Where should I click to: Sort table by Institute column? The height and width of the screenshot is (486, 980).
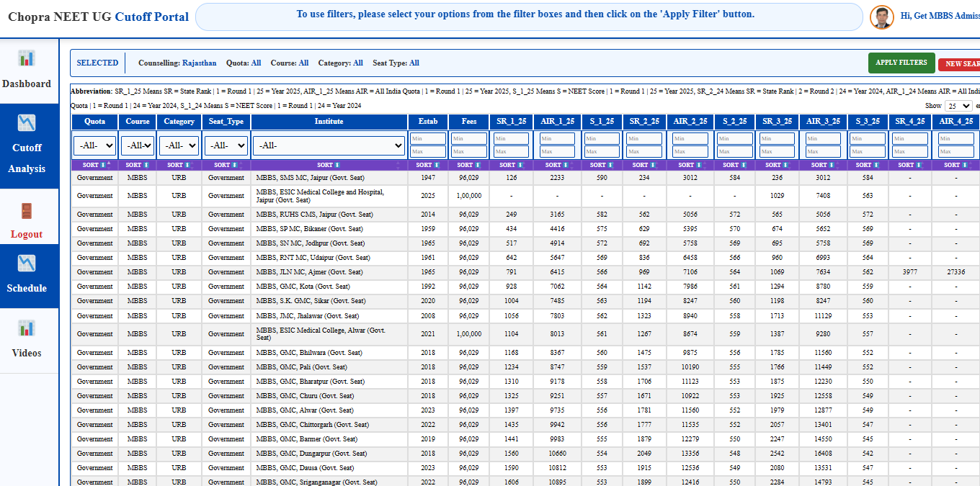coord(329,165)
